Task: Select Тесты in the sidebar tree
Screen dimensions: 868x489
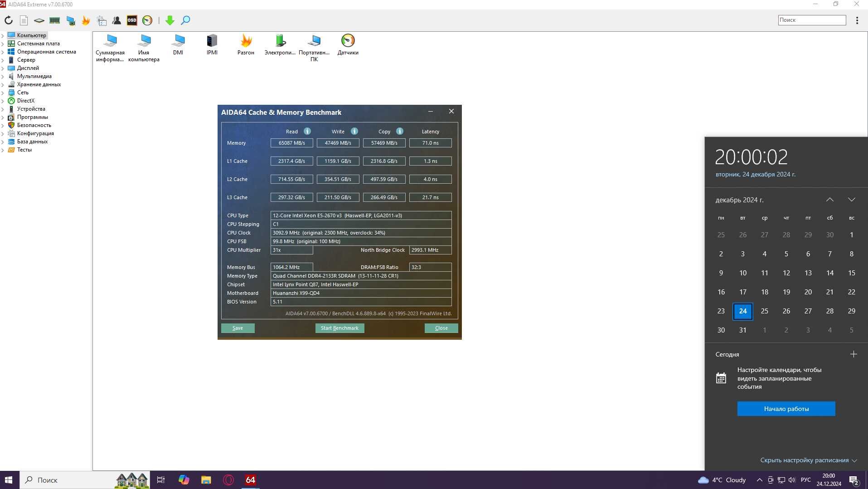Action: click(24, 150)
